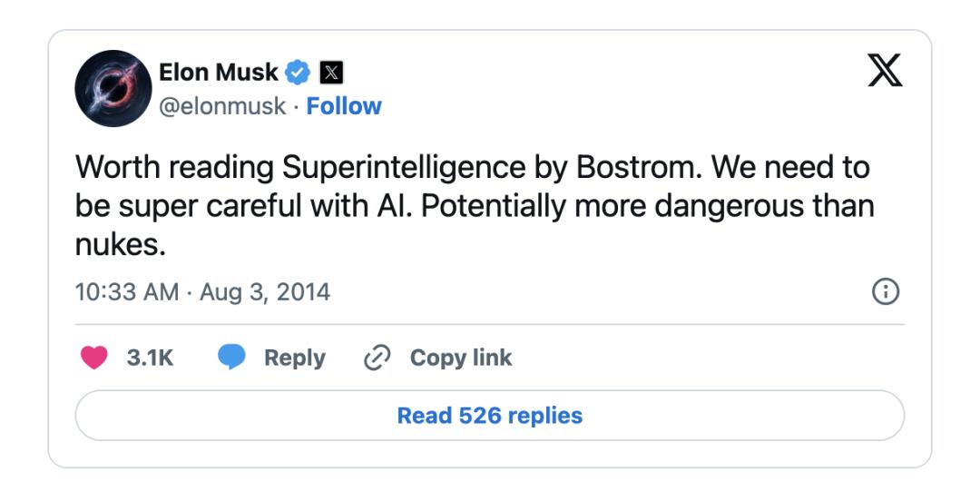Click the blue verified checkmark badge
This screenshot has height=491, width=980.
(299, 72)
